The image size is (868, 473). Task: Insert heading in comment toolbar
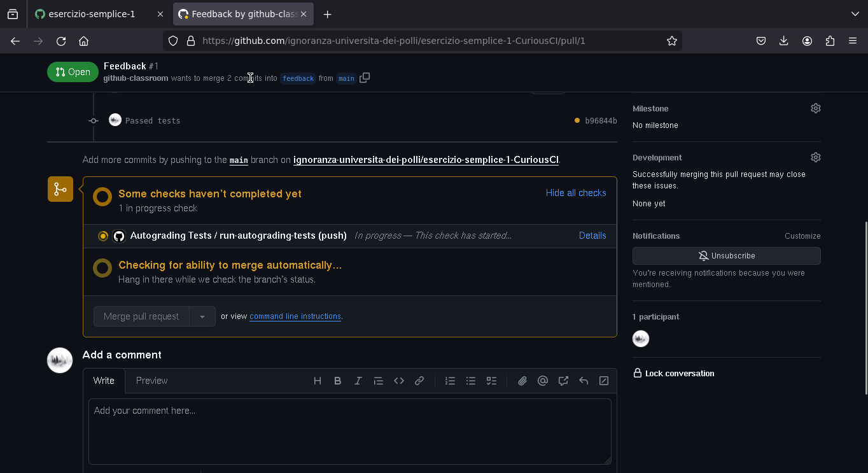point(318,381)
